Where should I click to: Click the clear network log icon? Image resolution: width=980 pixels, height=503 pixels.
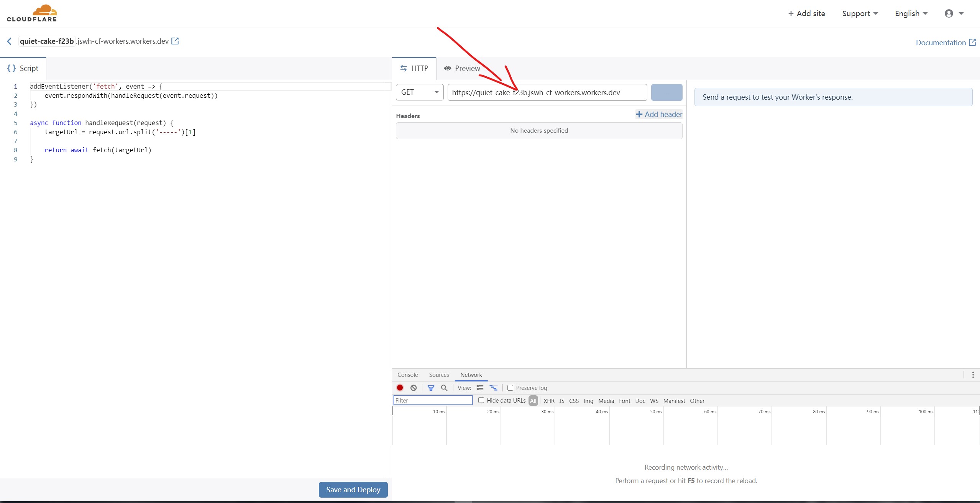coord(414,388)
